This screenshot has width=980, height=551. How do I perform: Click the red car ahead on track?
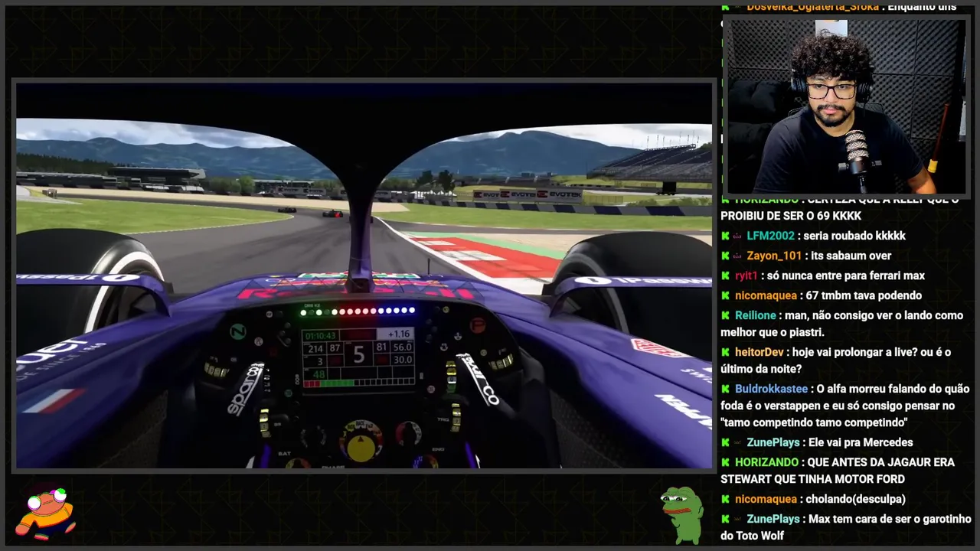[x=334, y=214]
